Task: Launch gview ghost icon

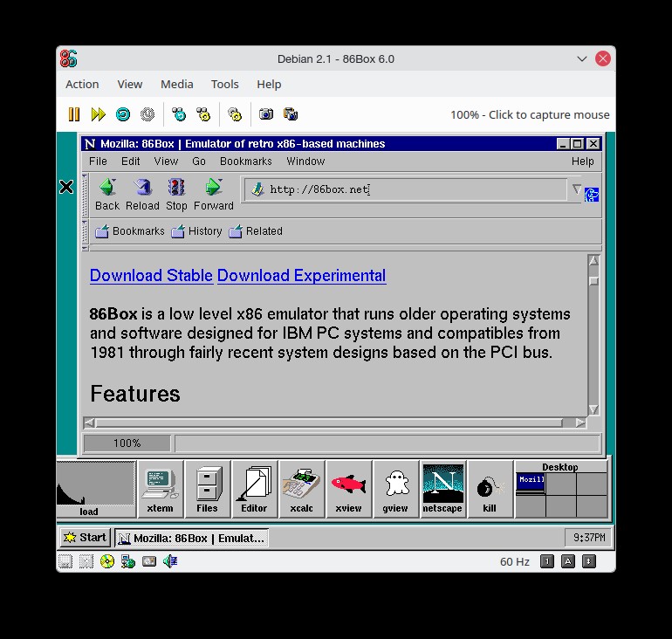Action: (x=395, y=489)
